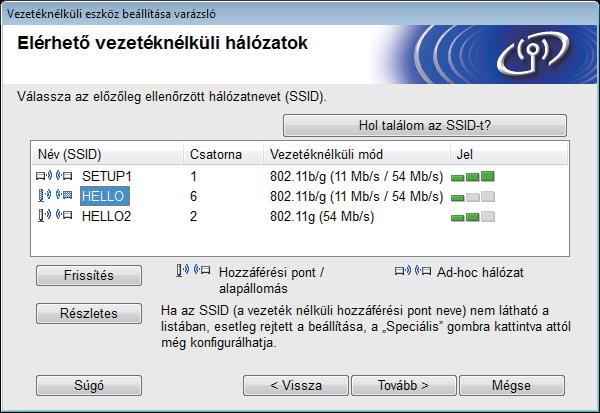
Task: Select the SETUP1 network
Action: tap(106, 176)
